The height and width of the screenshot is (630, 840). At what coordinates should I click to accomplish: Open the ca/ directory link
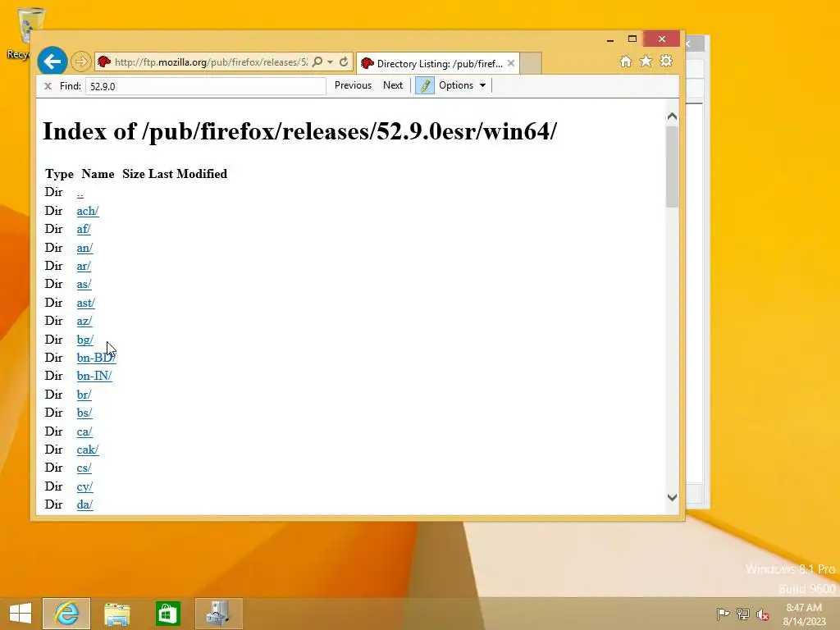click(x=84, y=431)
